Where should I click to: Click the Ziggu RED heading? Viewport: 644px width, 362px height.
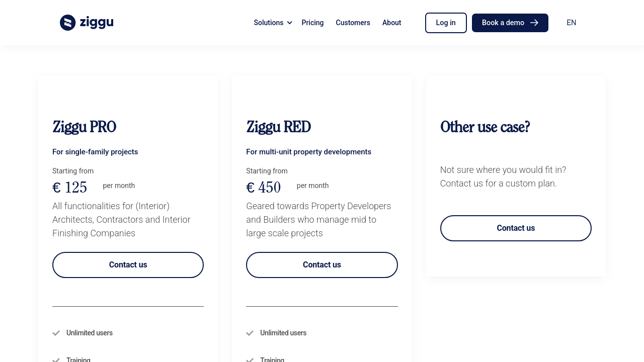pyautogui.click(x=278, y=127)
